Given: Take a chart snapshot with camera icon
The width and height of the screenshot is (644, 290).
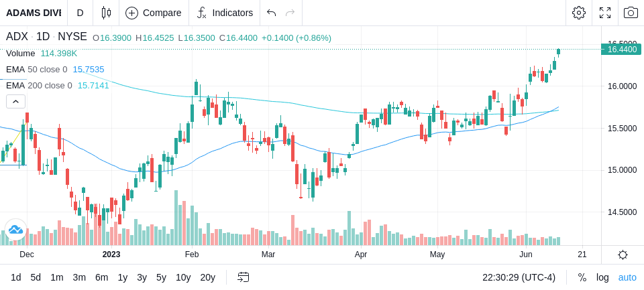Looking at the screenshot, I should pos(631,13).
